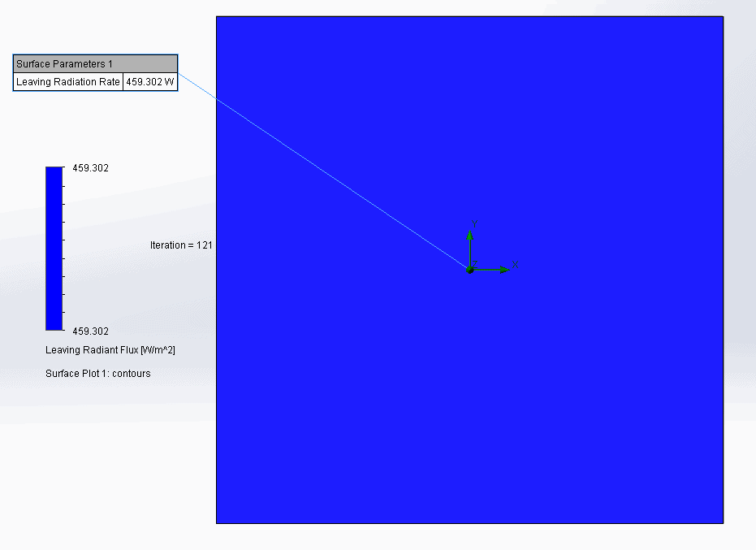Viewport: 756px width, 550px height.
Task: Click the Leaving Radiant Flux [W/m^2] legend title
Action: pyautogui.click(x=110, y=350)
